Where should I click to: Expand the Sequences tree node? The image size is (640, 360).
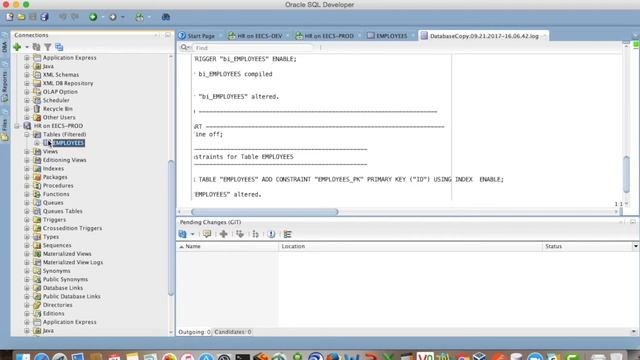coord(27,245)
